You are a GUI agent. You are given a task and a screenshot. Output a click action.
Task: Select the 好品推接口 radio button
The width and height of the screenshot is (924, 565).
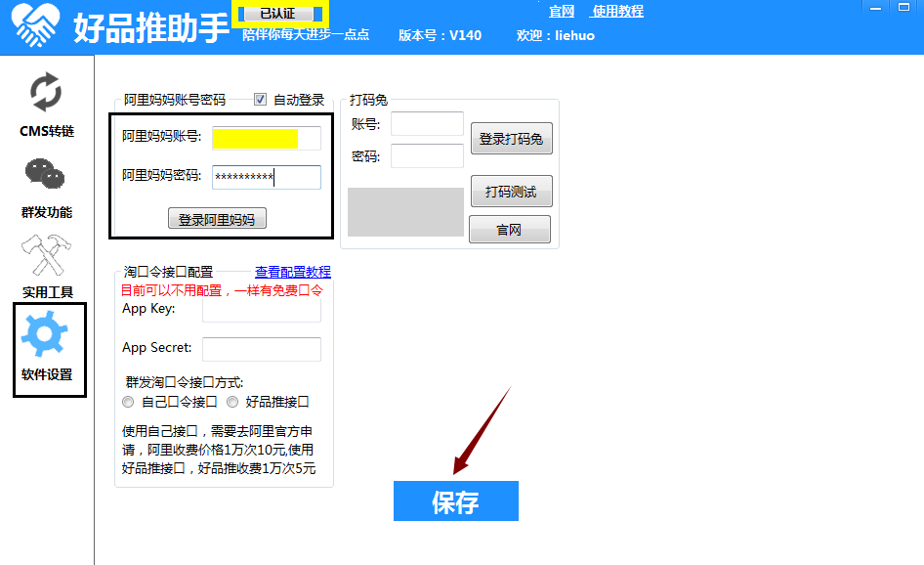[232, 402]
